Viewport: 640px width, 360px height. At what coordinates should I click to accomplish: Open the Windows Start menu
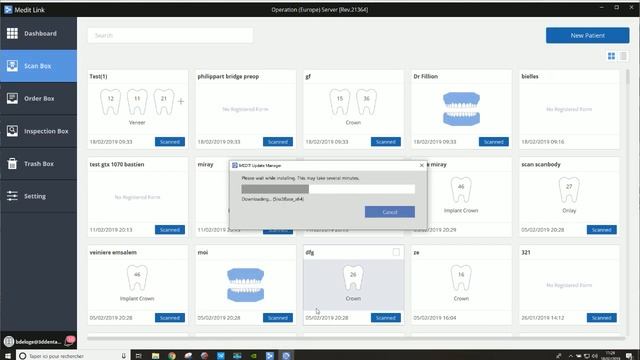7,356
